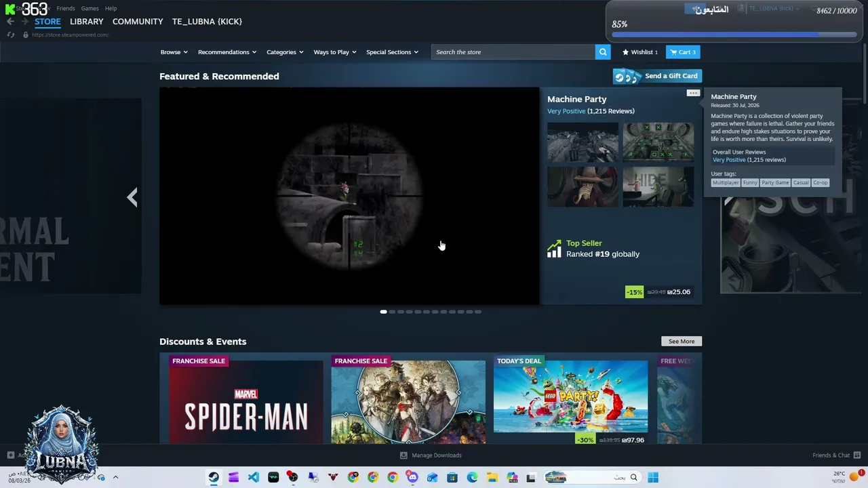Select the Co-op user tag

click(x=821, y=183)
